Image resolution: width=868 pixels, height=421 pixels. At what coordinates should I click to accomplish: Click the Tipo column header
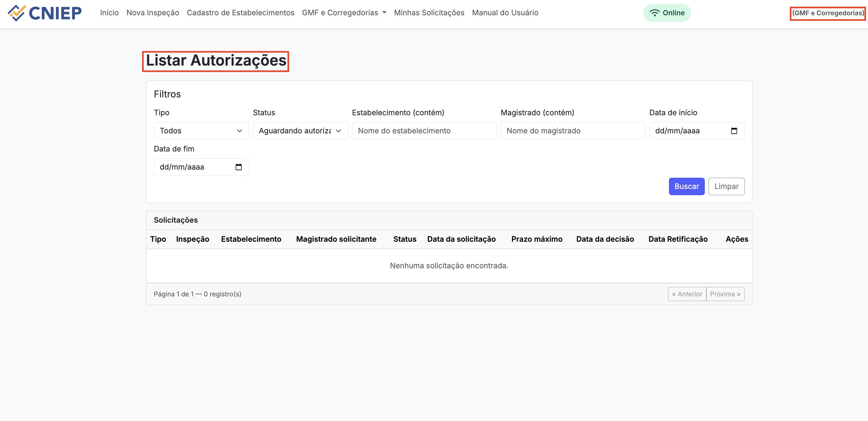click(x=158, y=239)
